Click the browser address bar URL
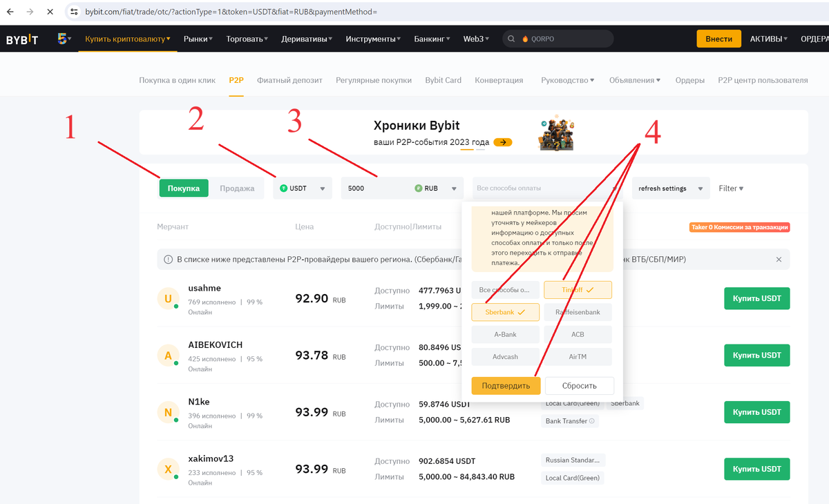The image size is (829, 504). pos(231,12)
